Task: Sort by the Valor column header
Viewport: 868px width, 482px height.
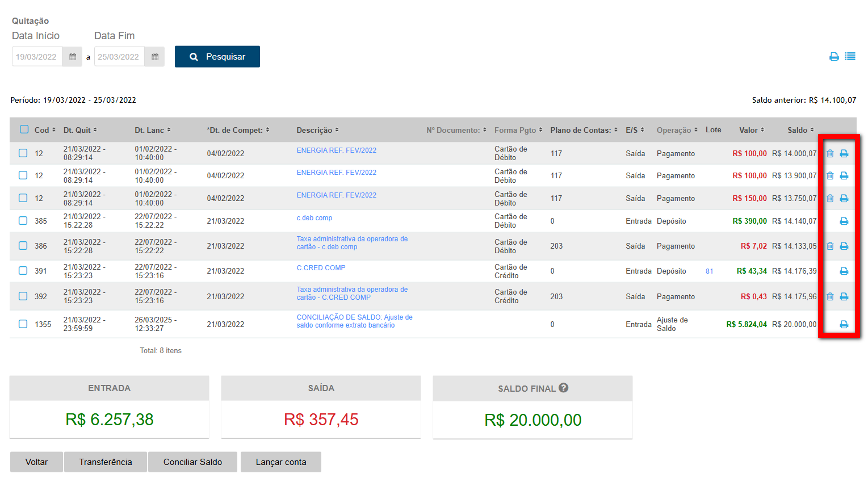Action: click(x=751, y=130)
